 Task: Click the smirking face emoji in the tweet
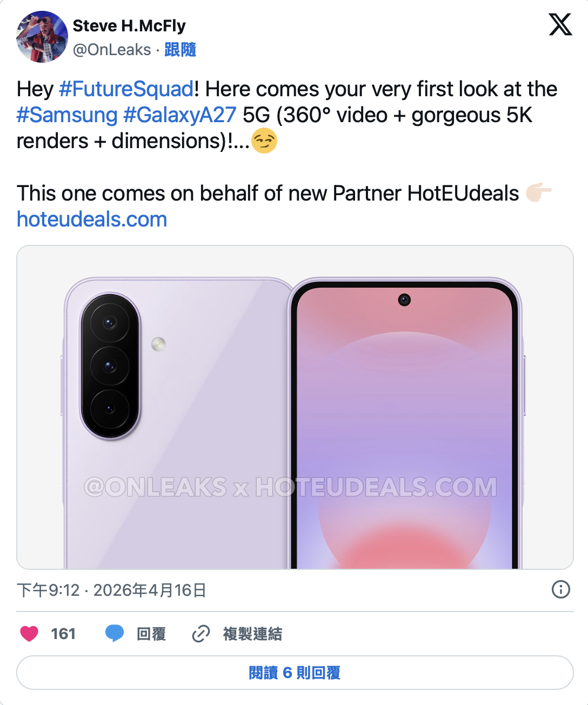click(264, 141)
